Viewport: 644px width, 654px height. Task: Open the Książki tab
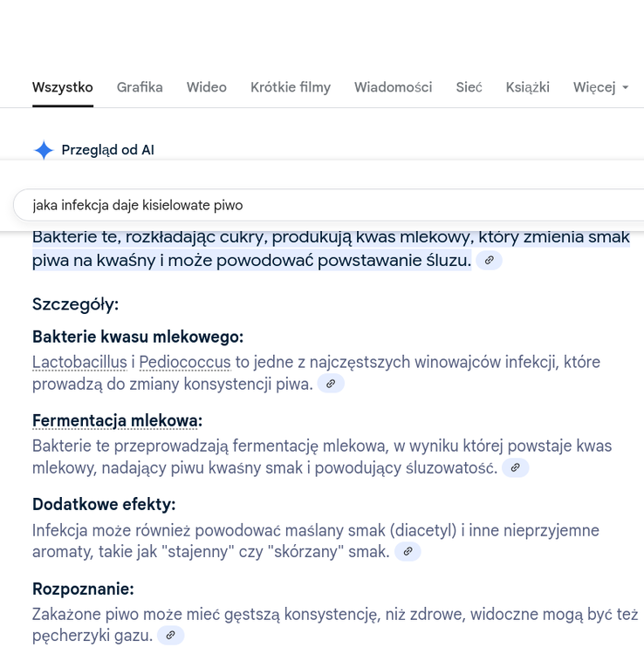click(527, 87)
